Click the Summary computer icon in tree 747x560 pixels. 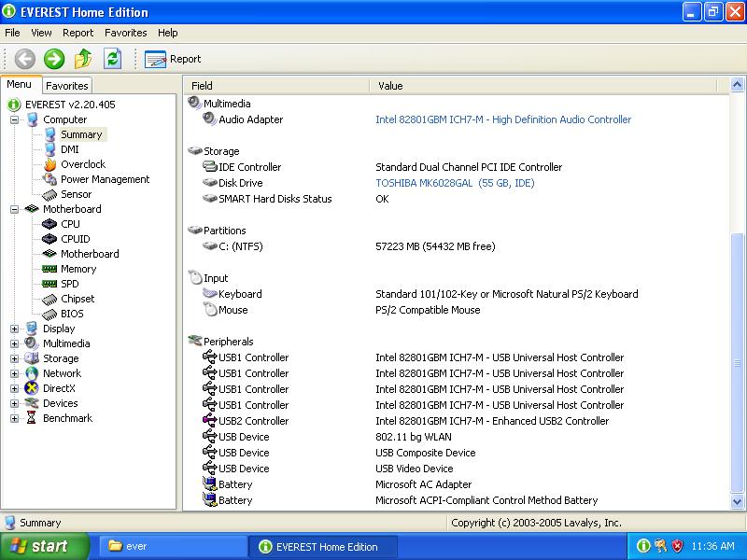point(50,134)
